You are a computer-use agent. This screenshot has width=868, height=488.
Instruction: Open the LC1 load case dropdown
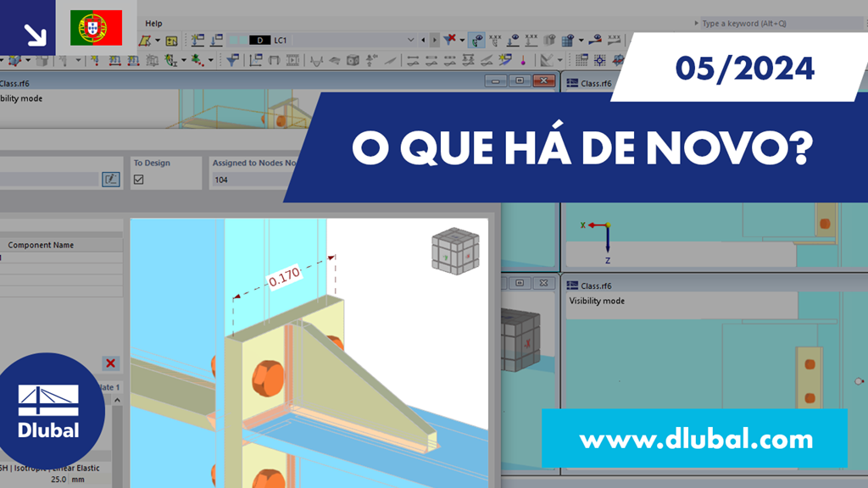click(x=411, y=40)
